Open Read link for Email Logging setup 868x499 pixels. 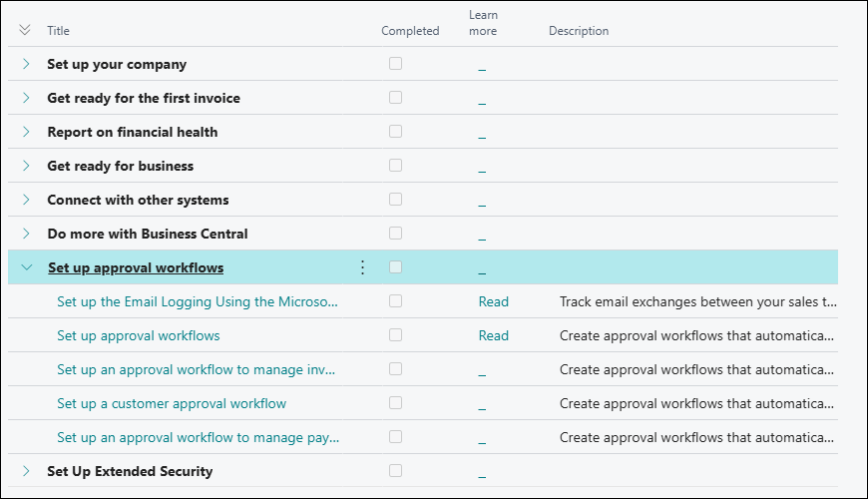pos(493,301)
